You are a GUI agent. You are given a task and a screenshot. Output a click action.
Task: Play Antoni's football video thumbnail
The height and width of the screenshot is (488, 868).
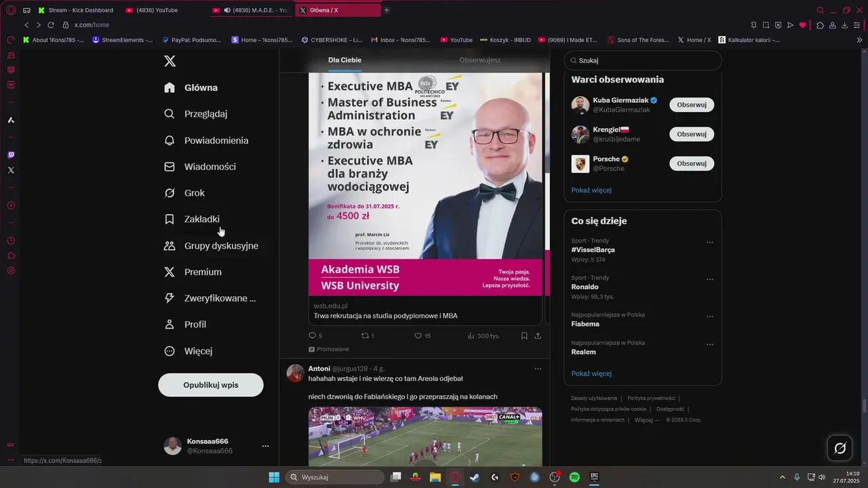(x=425, y=436)
